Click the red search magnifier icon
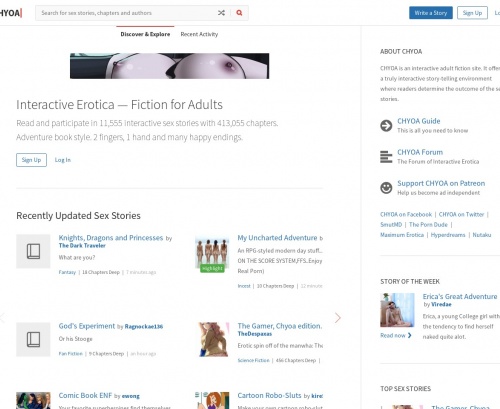 [239, 13]
